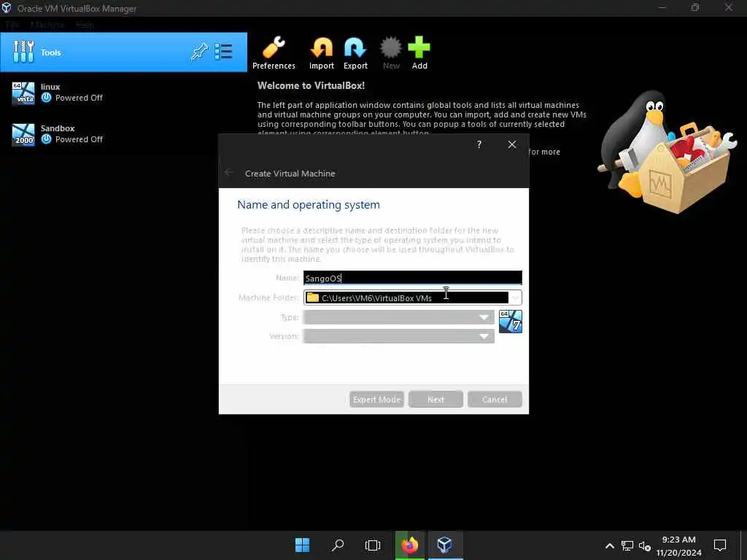Click the Tux toolbox welcome image

(667, 152)
